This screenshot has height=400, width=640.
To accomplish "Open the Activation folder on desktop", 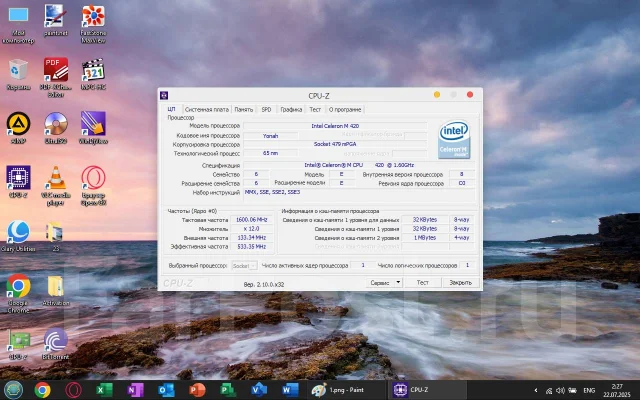I will click(56, 290).
